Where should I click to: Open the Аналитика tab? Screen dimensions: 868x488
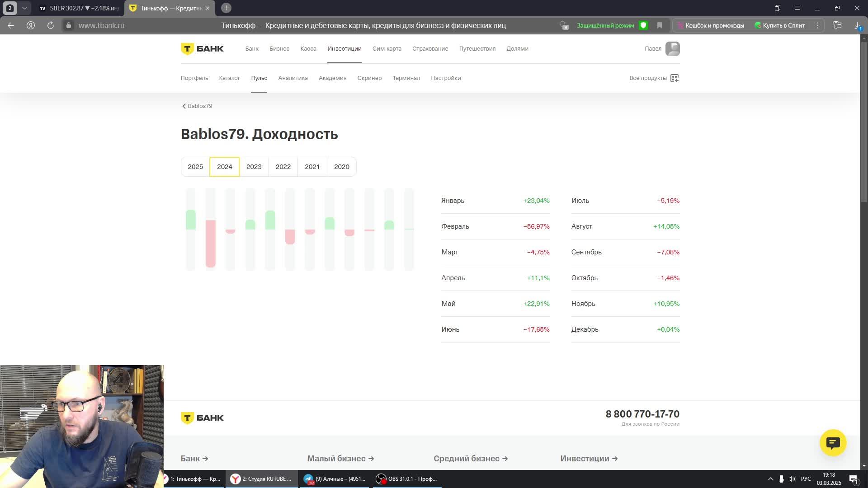pyautogui.click(x=293, y=78)
